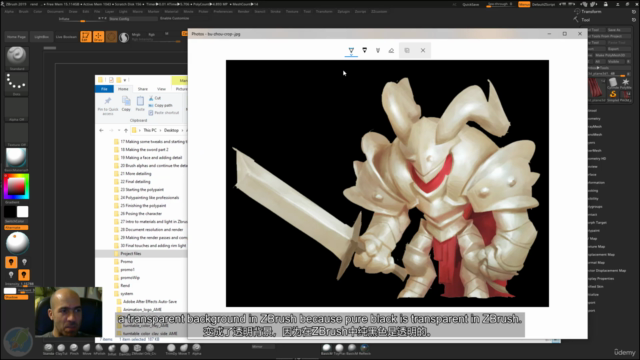Image resolution: width=640 pixels, height=360 pixels.
Task: Open the LightBox button
Action: pos(41,37)
